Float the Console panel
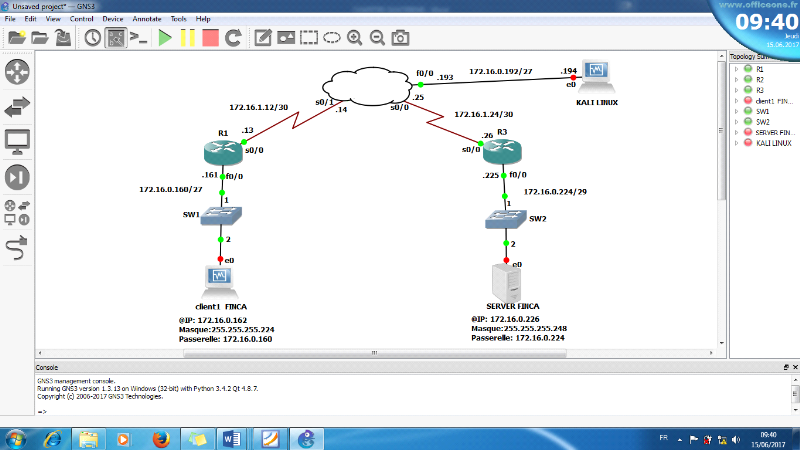This screenshot has width=800, height=450. pyautogui.click(x=786, y=367)
